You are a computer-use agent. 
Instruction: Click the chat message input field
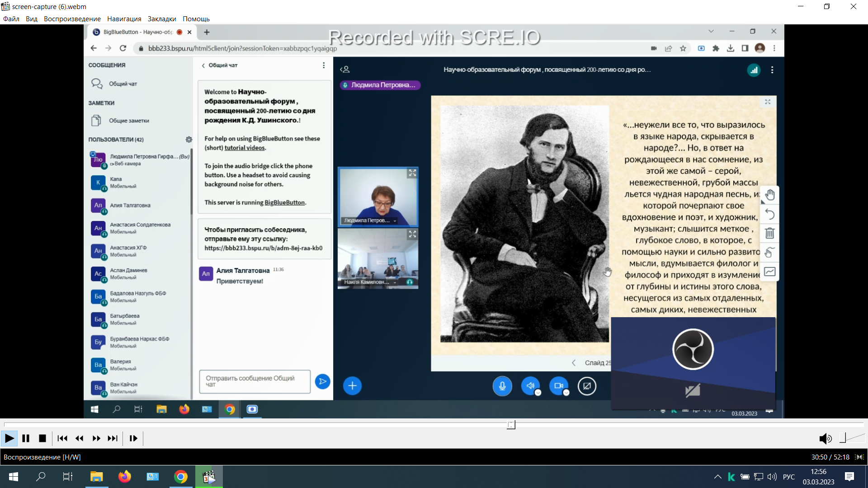pyautogui.click(x=255, y=381)
